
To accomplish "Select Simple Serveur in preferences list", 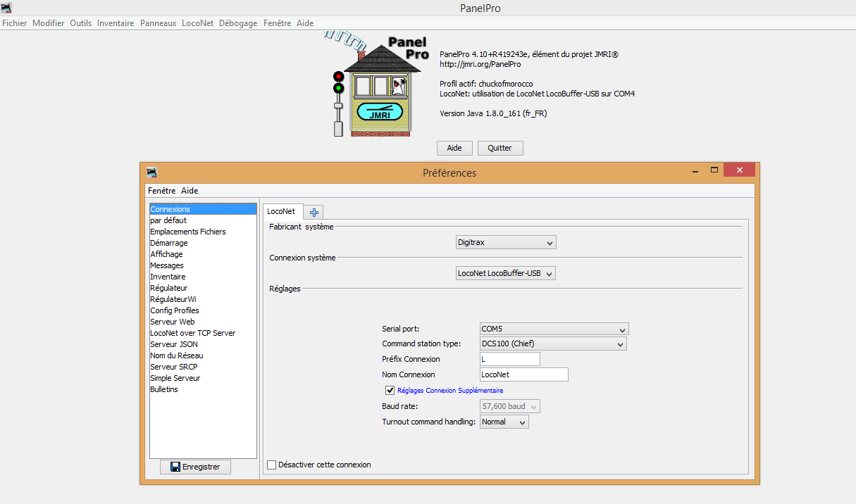I will [203, 378].
